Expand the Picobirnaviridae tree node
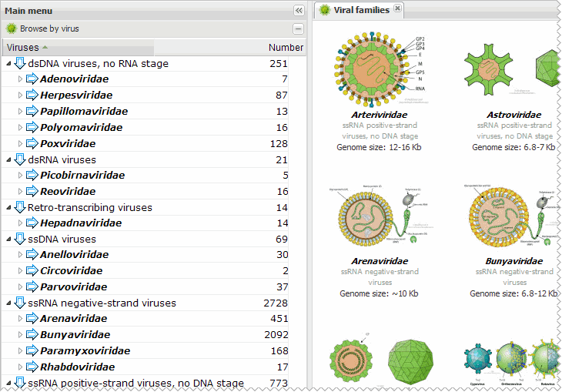 tap(20, 175)
